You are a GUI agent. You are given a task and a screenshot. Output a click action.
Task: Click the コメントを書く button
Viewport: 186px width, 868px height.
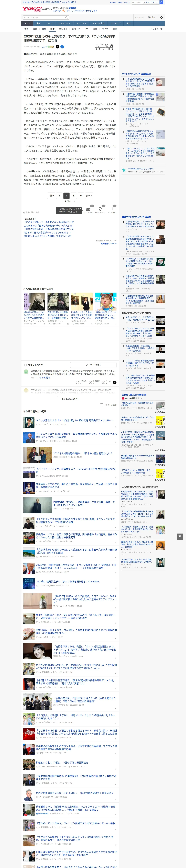(x=93, y=365)
